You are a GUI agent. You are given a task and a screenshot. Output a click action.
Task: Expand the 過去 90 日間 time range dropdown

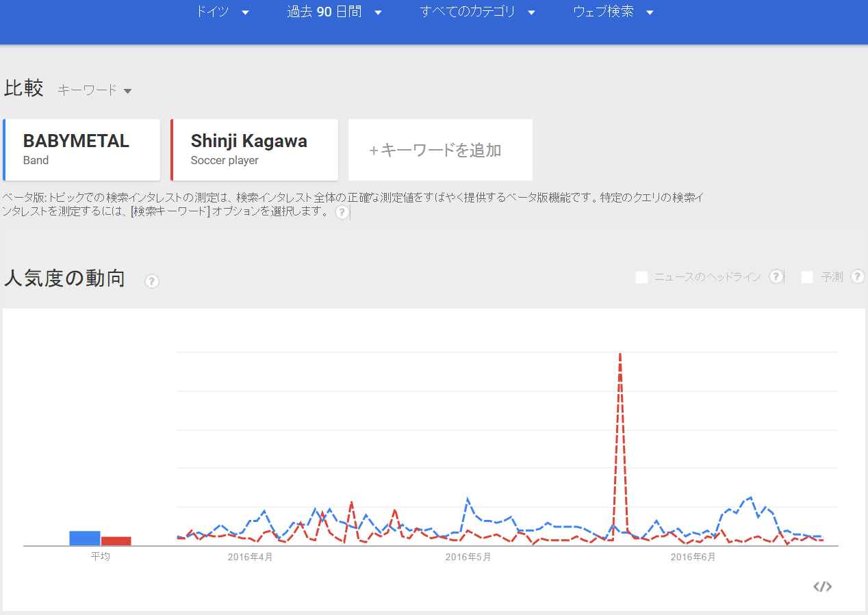click(334, 12)
